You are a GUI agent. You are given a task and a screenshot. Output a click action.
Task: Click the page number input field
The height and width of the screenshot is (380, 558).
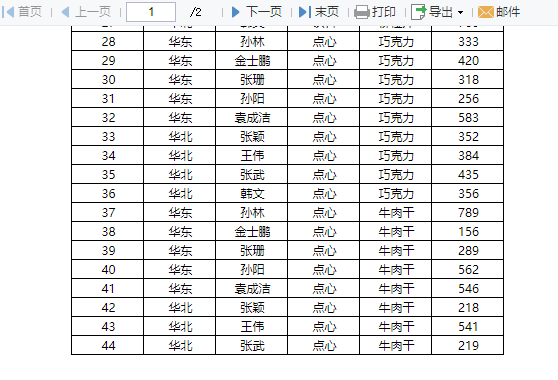151,12
